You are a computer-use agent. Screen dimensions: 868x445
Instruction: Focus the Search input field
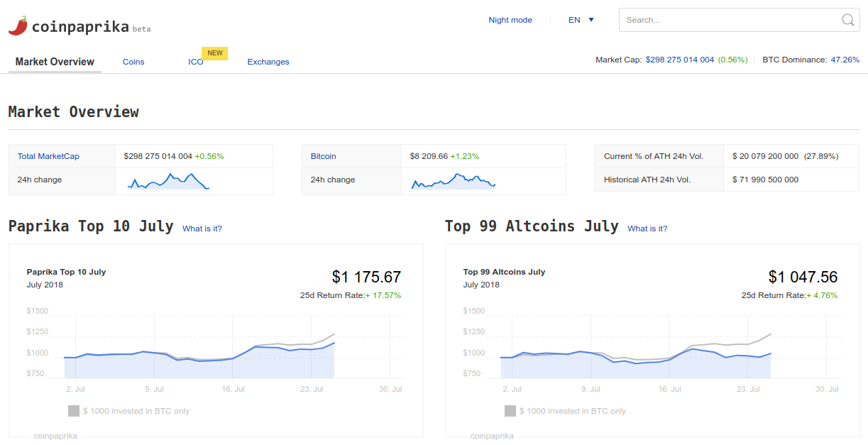(739, 20)
